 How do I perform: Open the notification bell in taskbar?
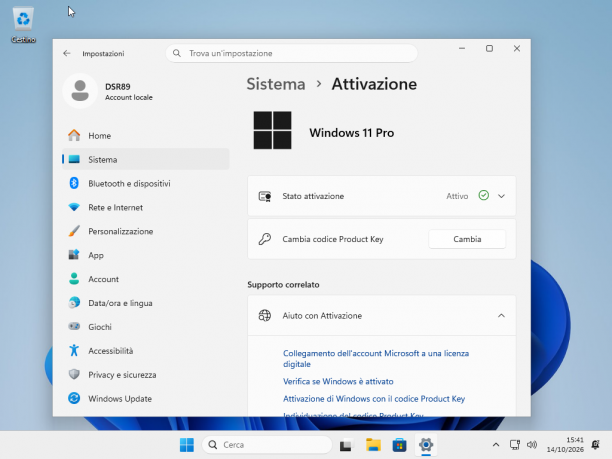coord(595,445)
